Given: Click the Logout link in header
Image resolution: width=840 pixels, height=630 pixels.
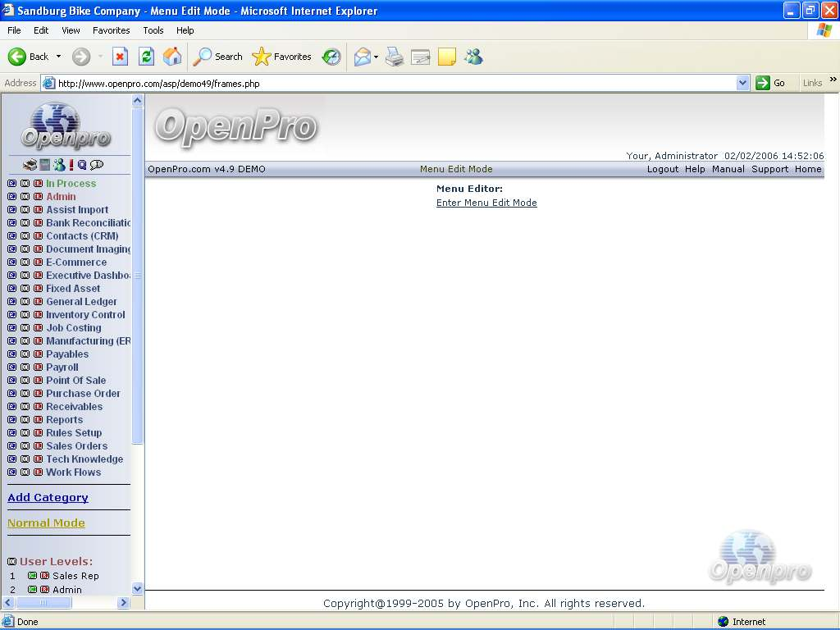Looking at the screenshot, I should [x=662, y=169].
